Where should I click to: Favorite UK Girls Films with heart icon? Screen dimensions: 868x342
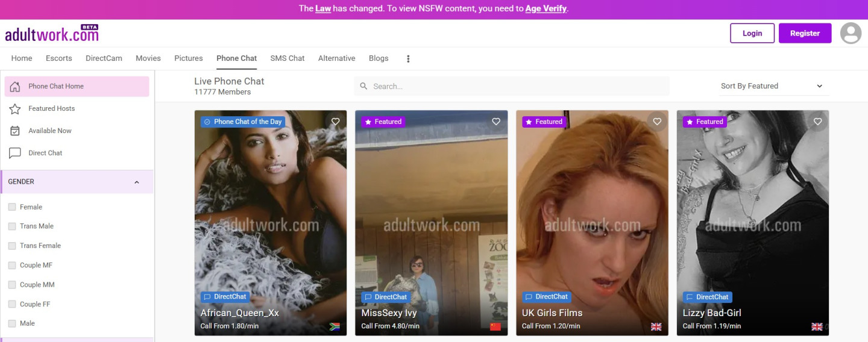pyautogui.click(x=657, y=122)
